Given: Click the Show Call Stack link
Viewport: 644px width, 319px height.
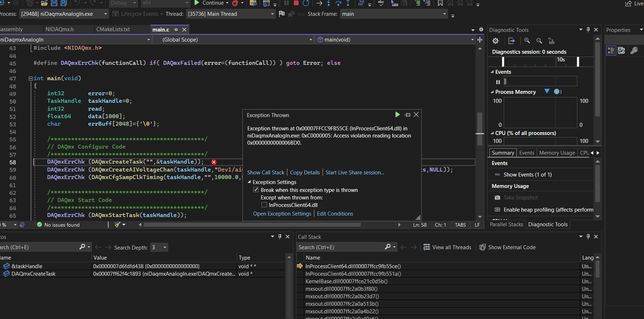Looking at the screenshot, I should click(265, 173).
